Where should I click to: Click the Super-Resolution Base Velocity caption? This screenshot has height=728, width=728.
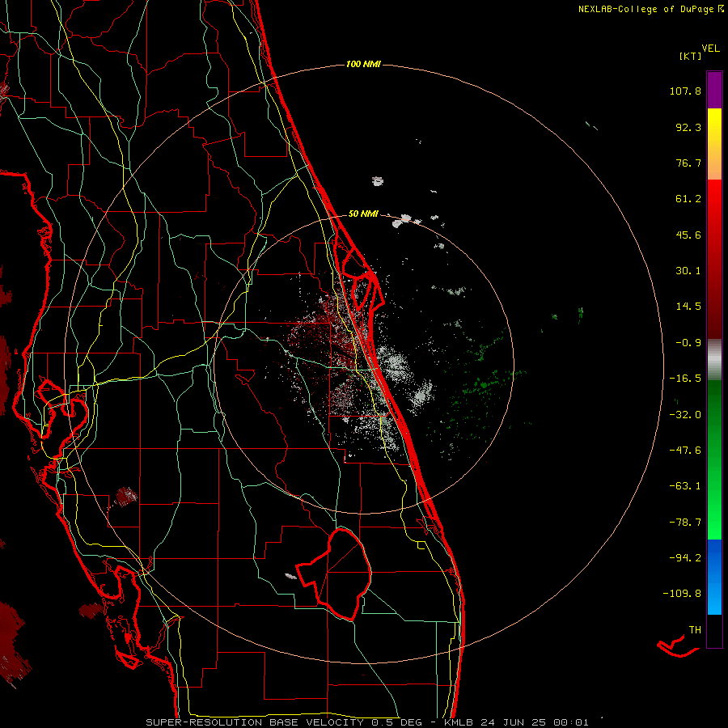366,722
